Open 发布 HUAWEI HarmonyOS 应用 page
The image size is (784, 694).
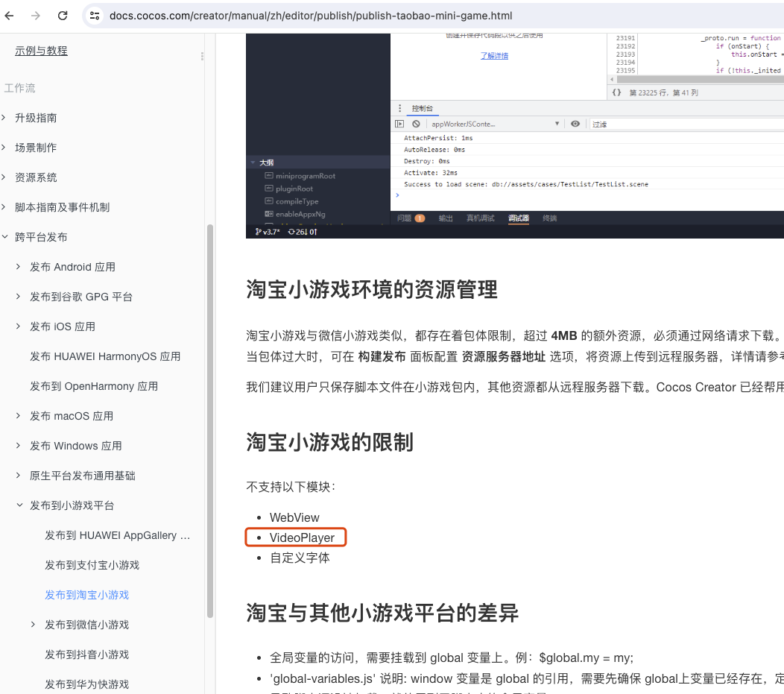105,356
